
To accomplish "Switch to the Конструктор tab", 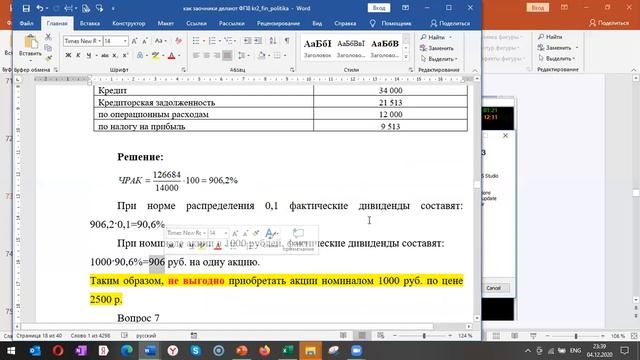I will [x=129, y=23].
